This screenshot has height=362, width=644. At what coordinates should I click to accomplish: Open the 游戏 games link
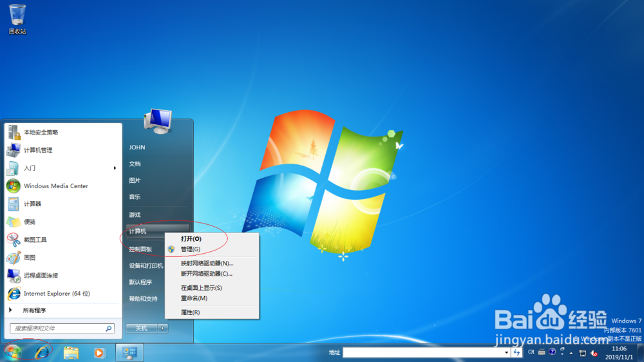click(x=135, y=215)
